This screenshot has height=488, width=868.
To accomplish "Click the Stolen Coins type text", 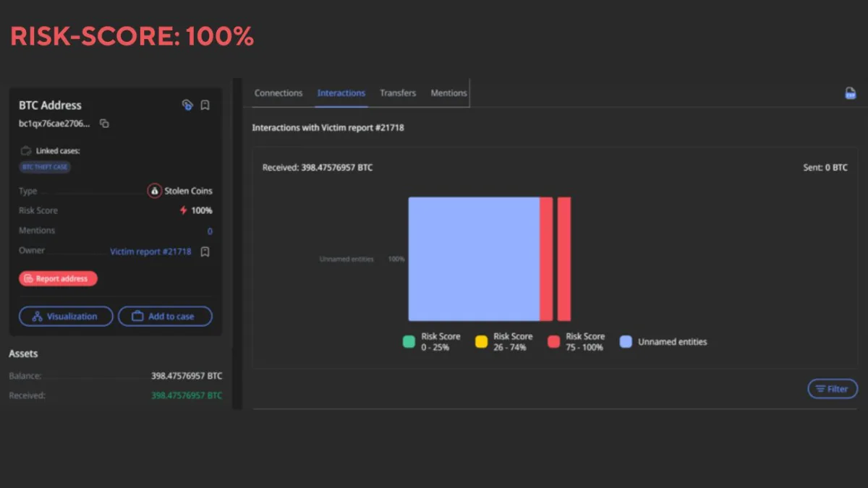I will 189,191.
